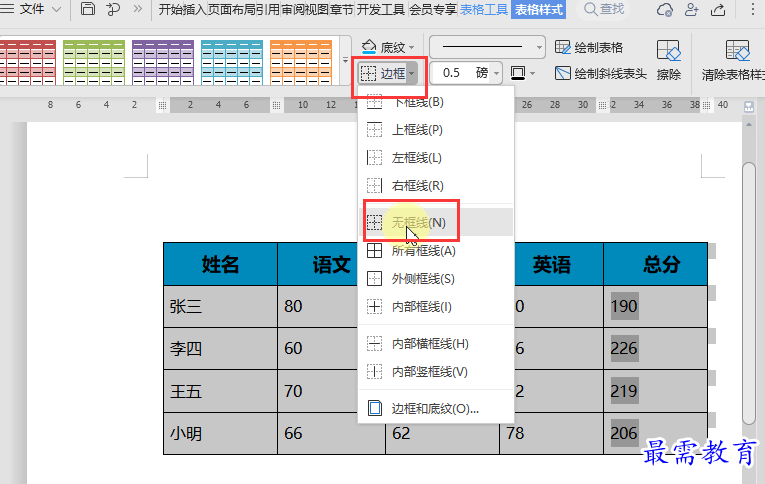Switch to the 插入 tab
This screenshot has height=484, width=765.
(195, 9)
